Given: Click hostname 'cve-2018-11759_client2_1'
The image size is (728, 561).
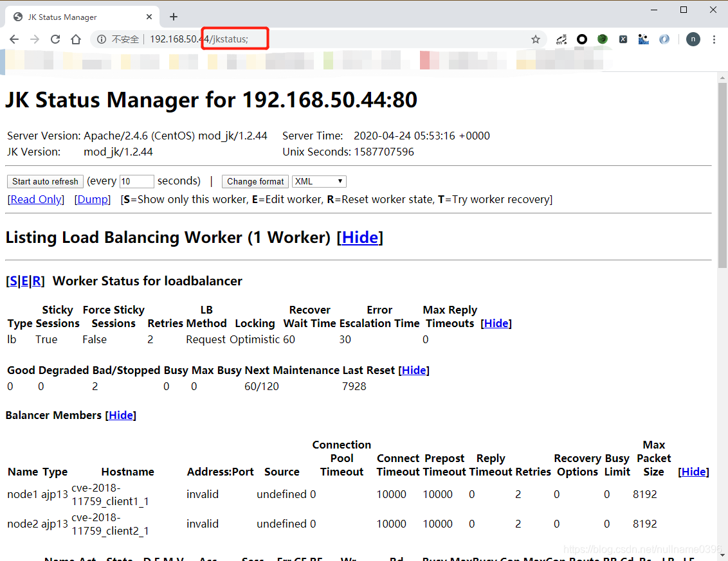Looking at the screenshot, I should pyautogui.click(x=110, y=524).
